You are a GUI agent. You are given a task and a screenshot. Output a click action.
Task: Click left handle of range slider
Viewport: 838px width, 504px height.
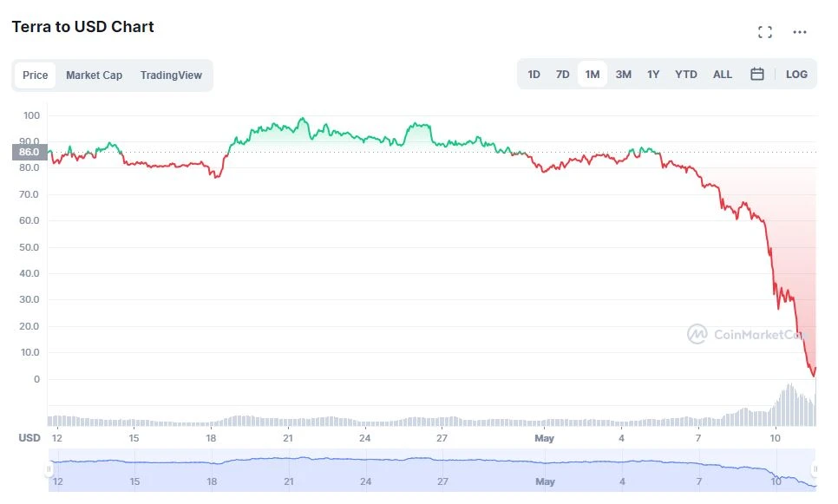pos(49,469)
